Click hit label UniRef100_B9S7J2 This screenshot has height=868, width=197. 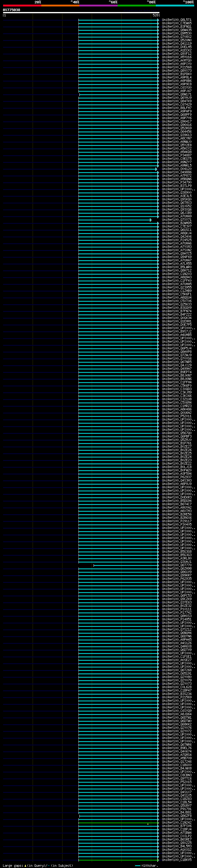coord(176,332)
